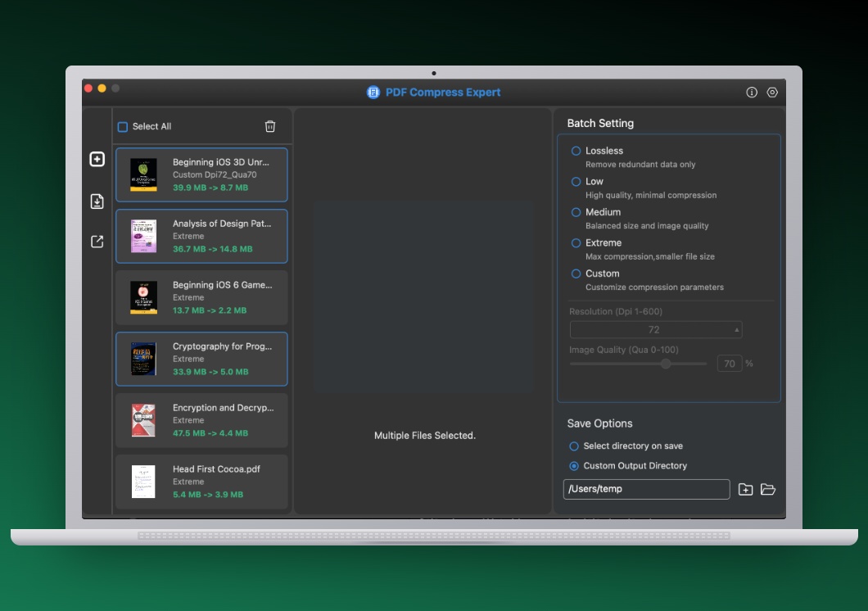Viewport: 868px width, 611px height.
Task: Click the 36.7 MB -> 14.8 MB size text
Action: click(213, 249)
